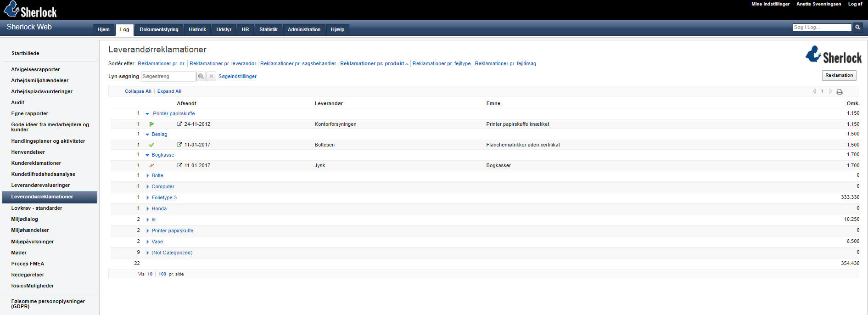This screenshot has width=868, height=315.
Task: Open the Administration tab
Action: (x=304, y=29)
